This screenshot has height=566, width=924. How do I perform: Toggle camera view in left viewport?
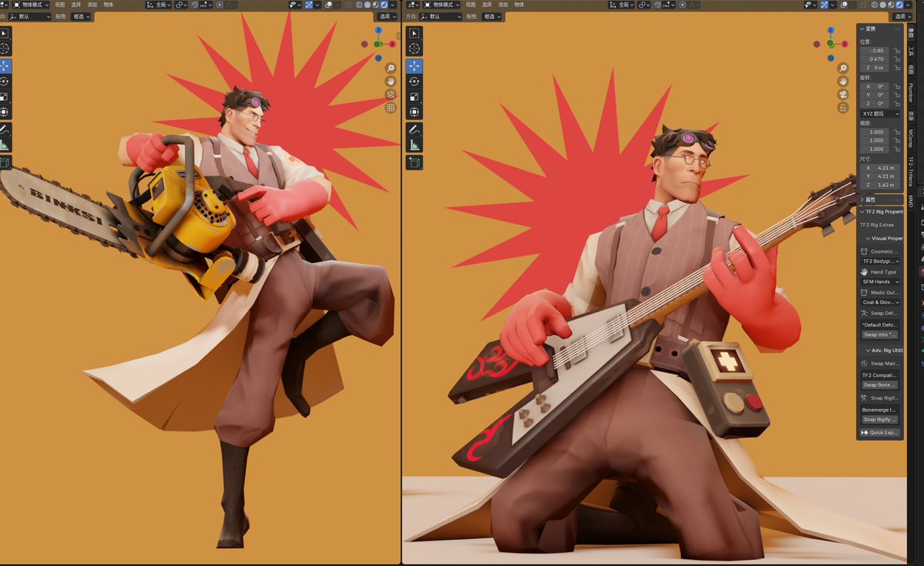click(x=390, y=94)
